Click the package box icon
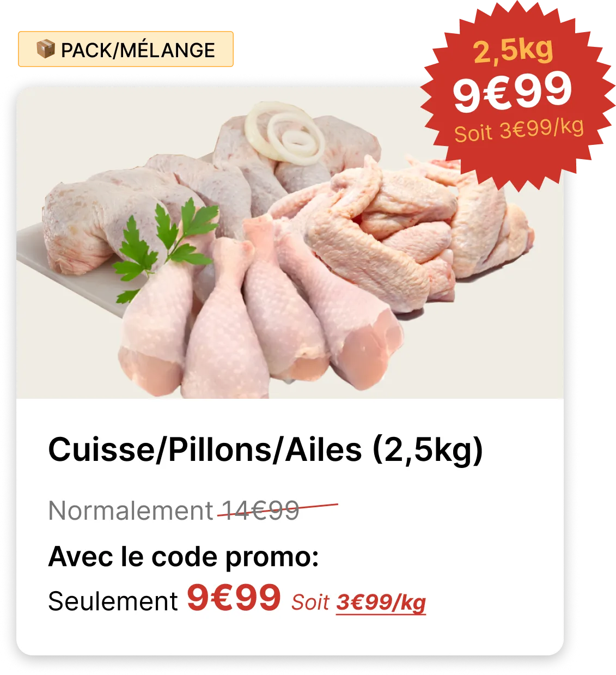This screenshot has height=675, width=616. point(46,49)
